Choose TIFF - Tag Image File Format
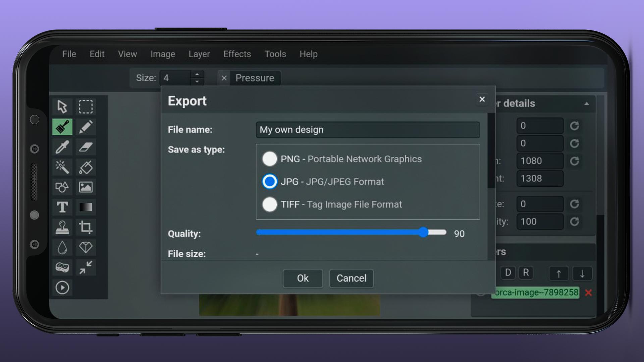This screenshot has width=644, height=362. (x=270, y=204)
